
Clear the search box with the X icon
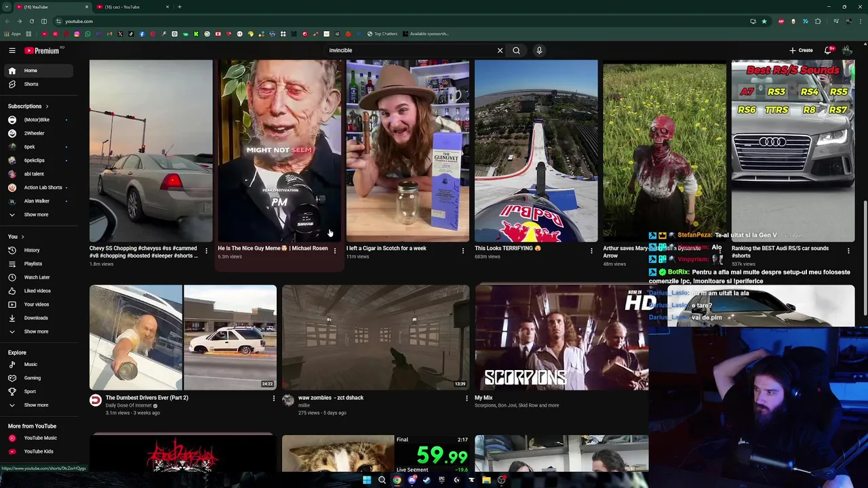(x=500, y=50)
